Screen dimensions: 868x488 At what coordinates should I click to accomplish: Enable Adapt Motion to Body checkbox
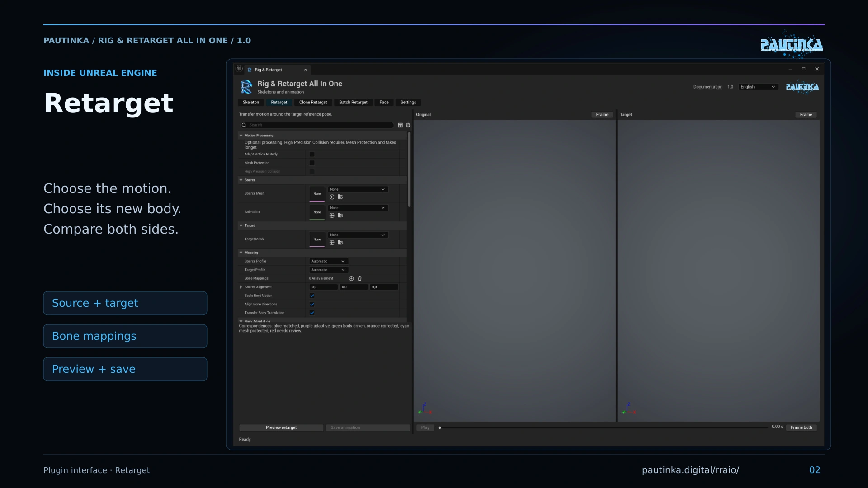coord(312,154)
